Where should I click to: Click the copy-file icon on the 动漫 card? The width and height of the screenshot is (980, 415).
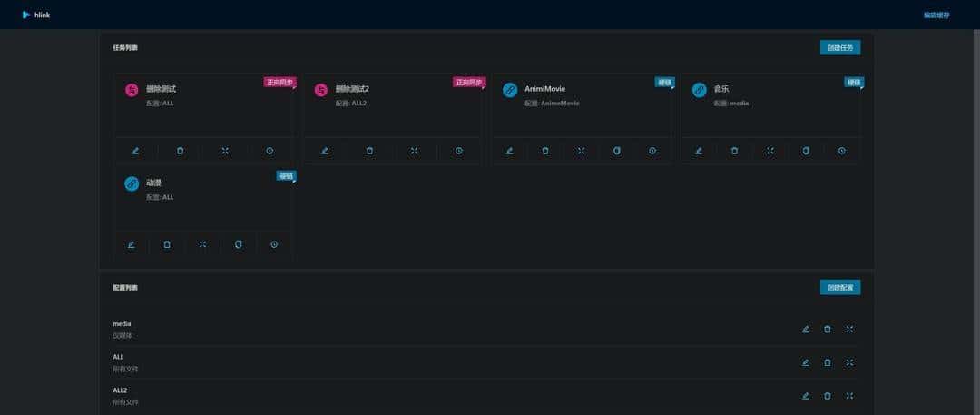point(238,245)
